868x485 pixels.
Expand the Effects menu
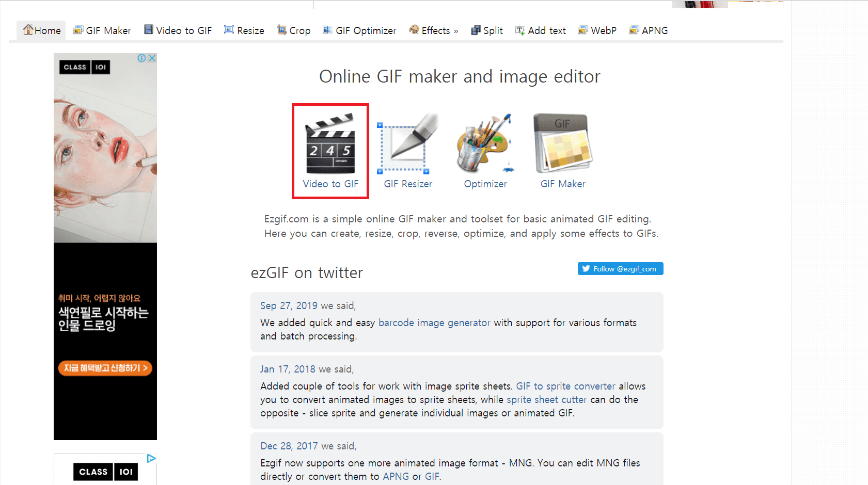(x=434, y=30)
